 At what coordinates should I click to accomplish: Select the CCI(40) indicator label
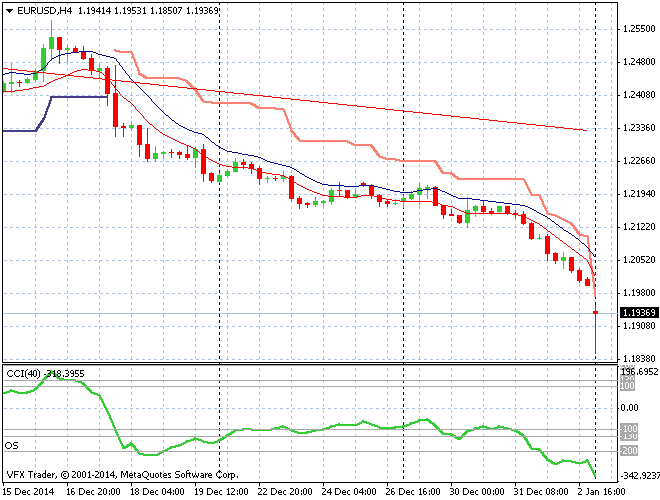coord(22,373)
